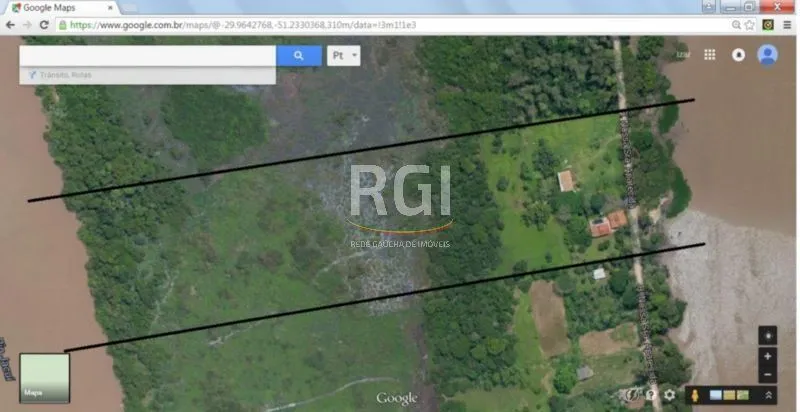Open the notifications bell
The height and width of the screenshot is (412, 800).
(738, 55)
